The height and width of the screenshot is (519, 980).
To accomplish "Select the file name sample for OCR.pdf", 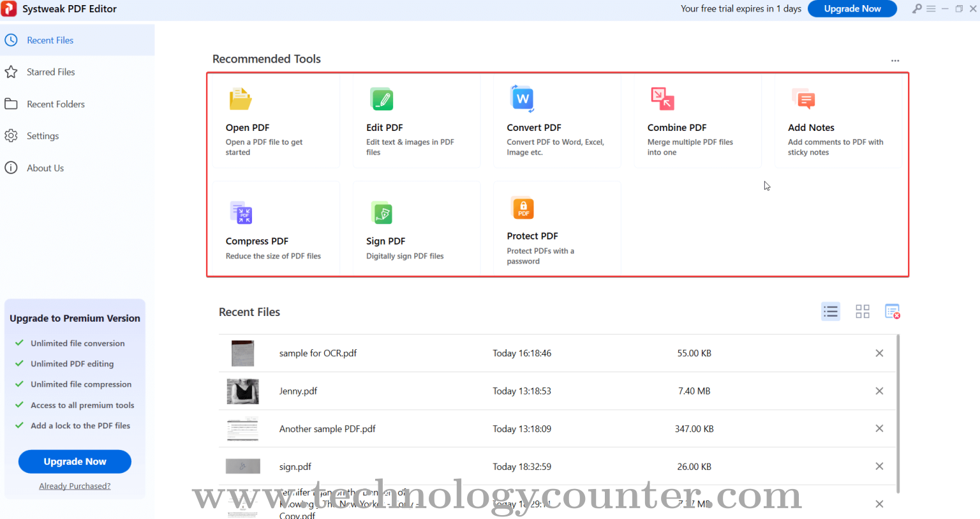I will point(318,353).
